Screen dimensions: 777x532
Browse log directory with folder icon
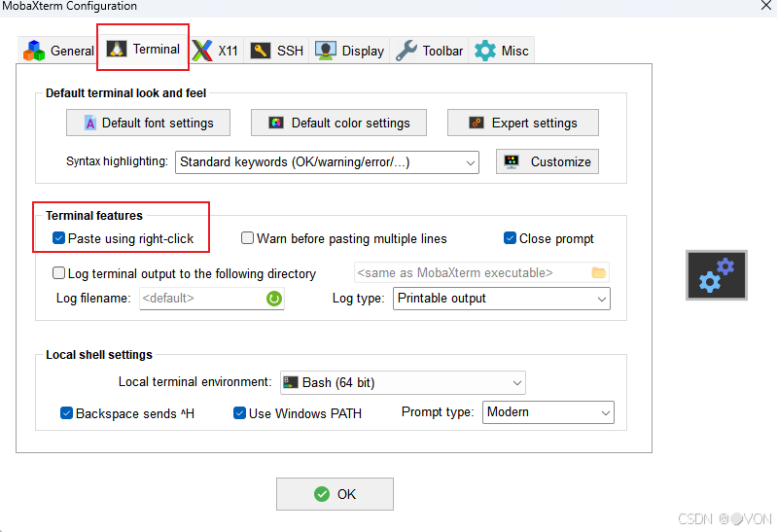(599, 272)
